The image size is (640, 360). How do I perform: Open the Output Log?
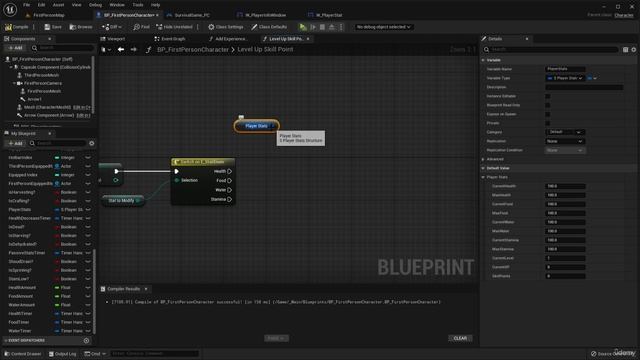(62, 353)
